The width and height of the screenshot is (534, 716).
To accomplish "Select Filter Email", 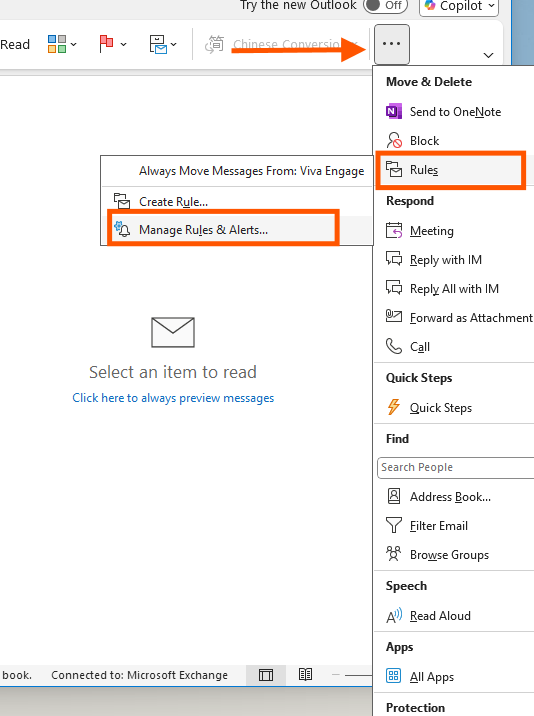I will point(454,526).
